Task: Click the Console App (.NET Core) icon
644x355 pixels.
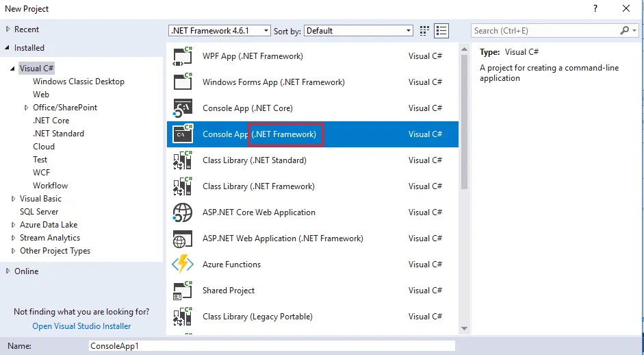Action: pyautogui.click(x=183, y=108)
